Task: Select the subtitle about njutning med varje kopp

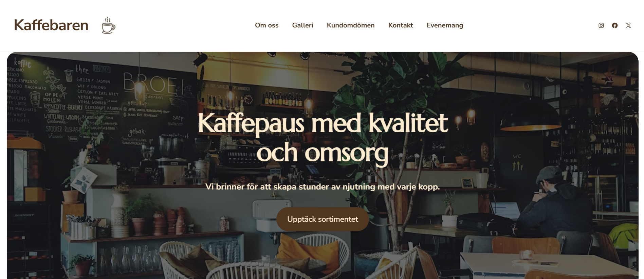Action: tap(323, 187)
